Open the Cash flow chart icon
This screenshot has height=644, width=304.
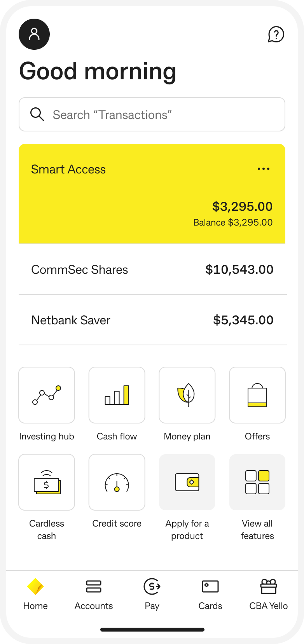click(117, 395)
